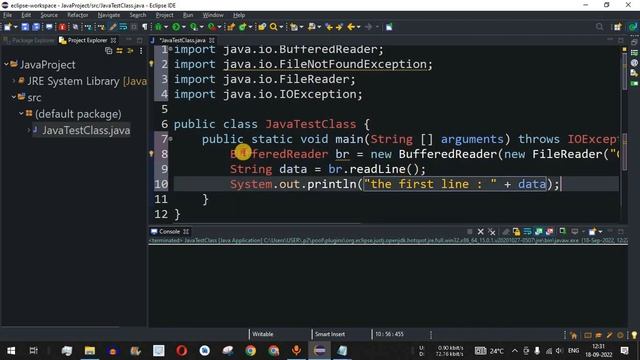Click Collapse All icon in Project Explorer

coord(109,51)
